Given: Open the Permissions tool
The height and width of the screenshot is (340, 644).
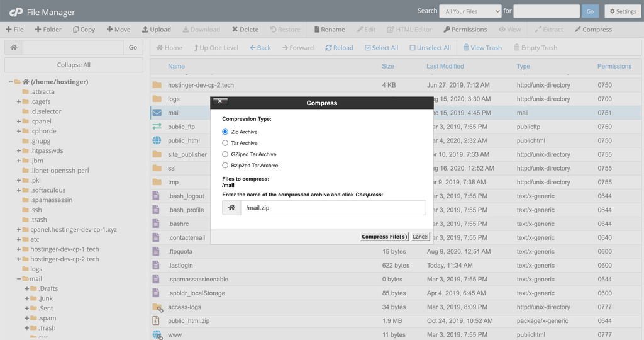Looking at the screenshot, I should (x=465, y=30).
